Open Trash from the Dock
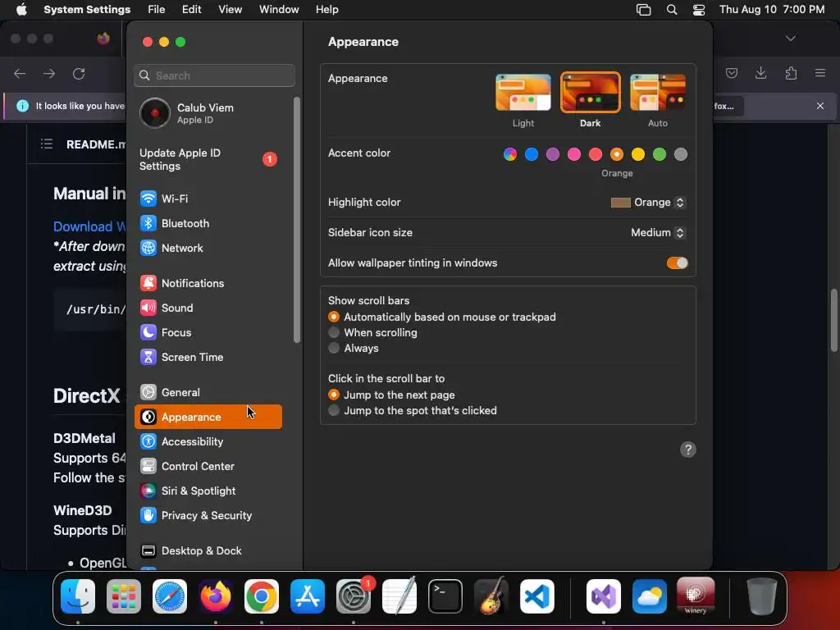 pyautogui.click(x=761, y=596)
